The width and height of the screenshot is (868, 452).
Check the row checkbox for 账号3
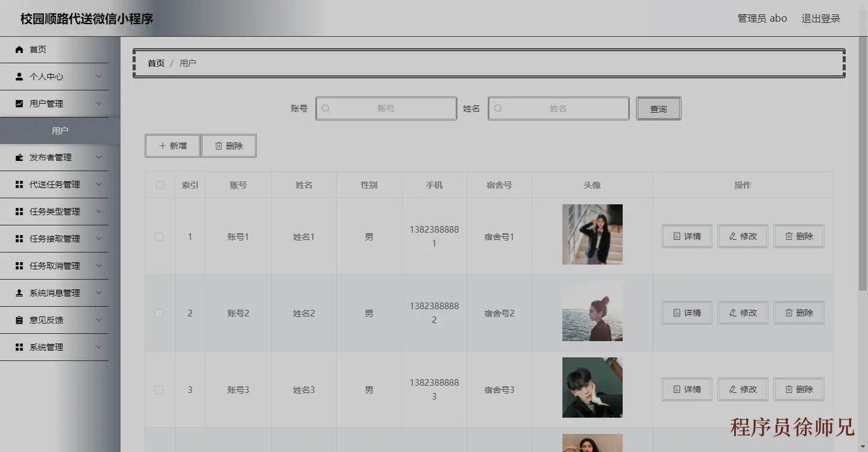tap(159, 390)
